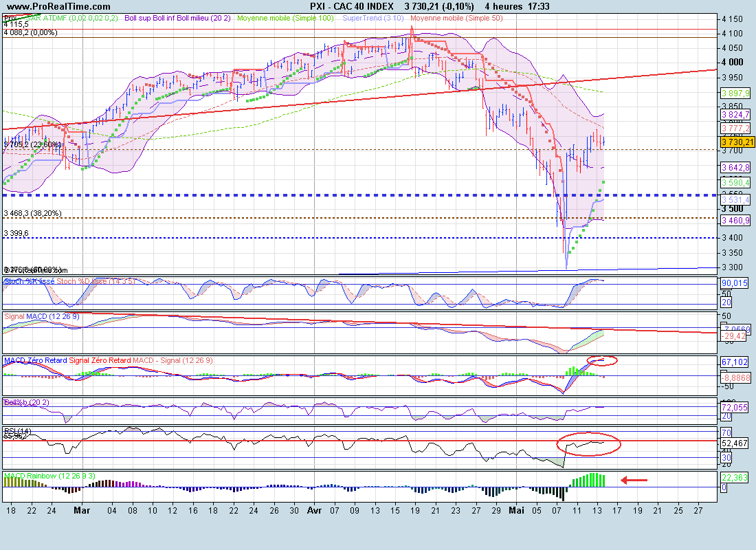Select the date label 18 on the time axis

(11, 510)
